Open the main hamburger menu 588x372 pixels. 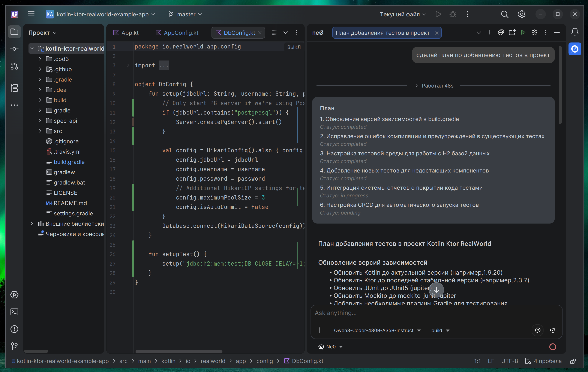coord(31,14)
